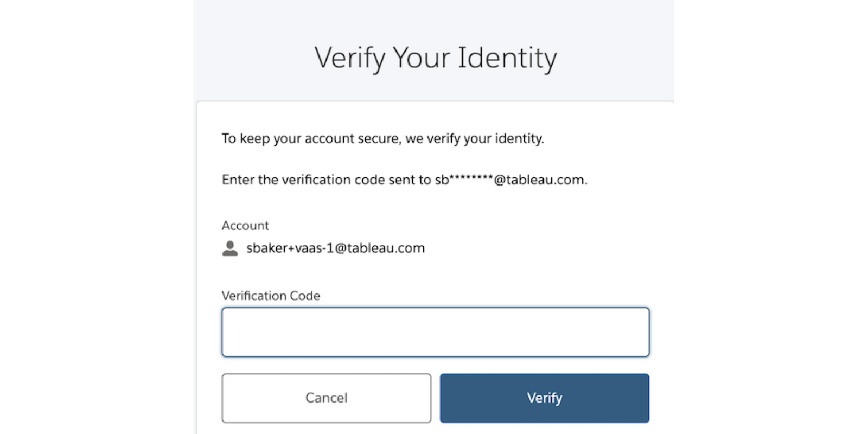The width and height of the screenshot is (868, 434).
Task: Click the 'To keep your account secure' sentence
Action: pyautogui.click(x=382, y=138)
